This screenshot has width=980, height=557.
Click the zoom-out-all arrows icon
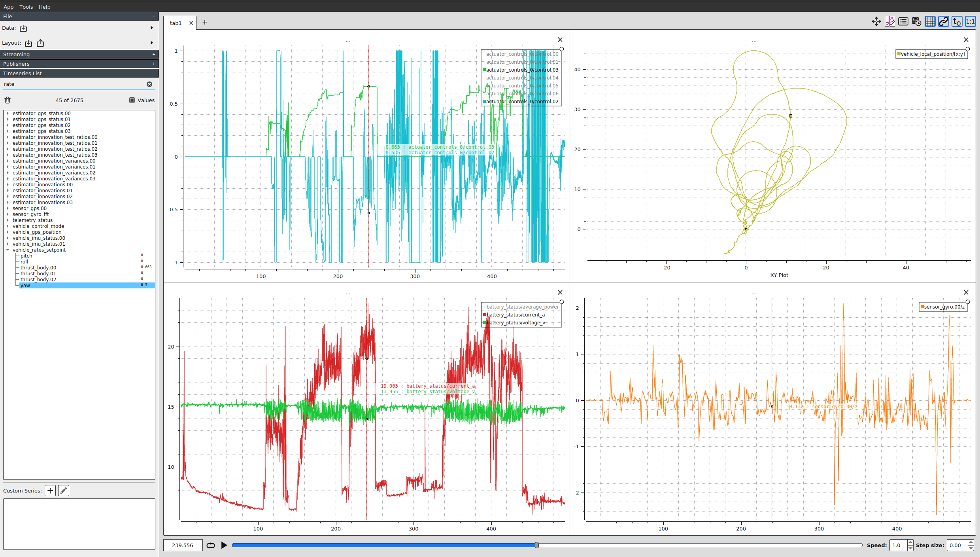[876, 21]
